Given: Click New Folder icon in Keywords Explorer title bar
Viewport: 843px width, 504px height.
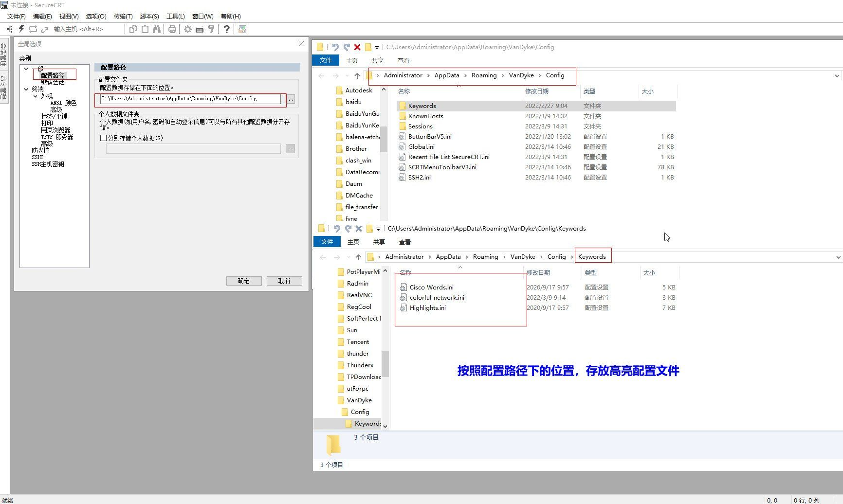Looking at the screenshot, I should [370, 229].
